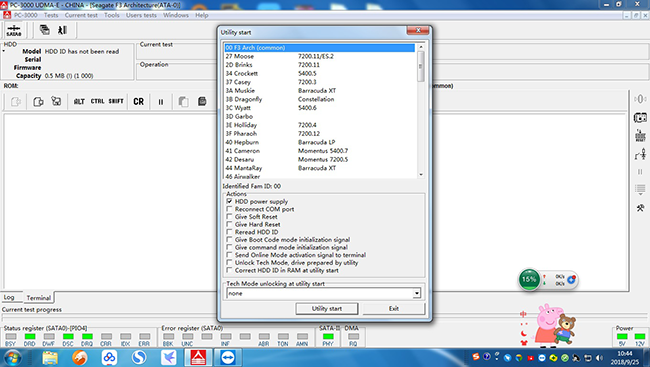Click the Exit button
Screen dimensions: 650x367
pyautogui.click(x=394, y=309)
